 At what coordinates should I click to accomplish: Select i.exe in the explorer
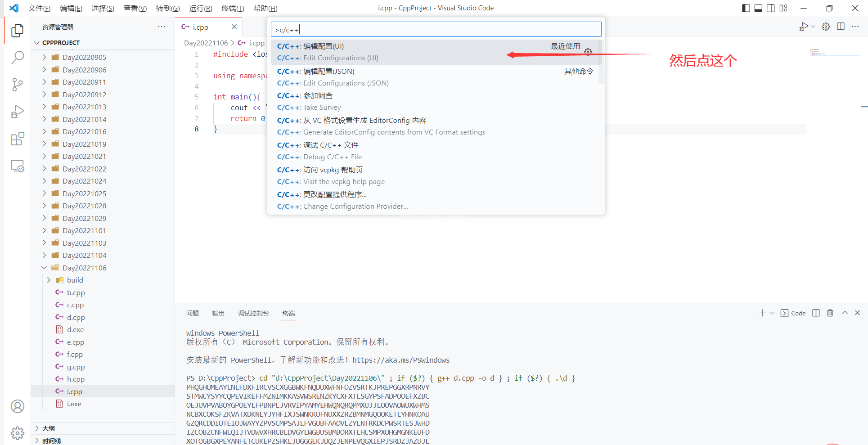(x=103, y=404)
